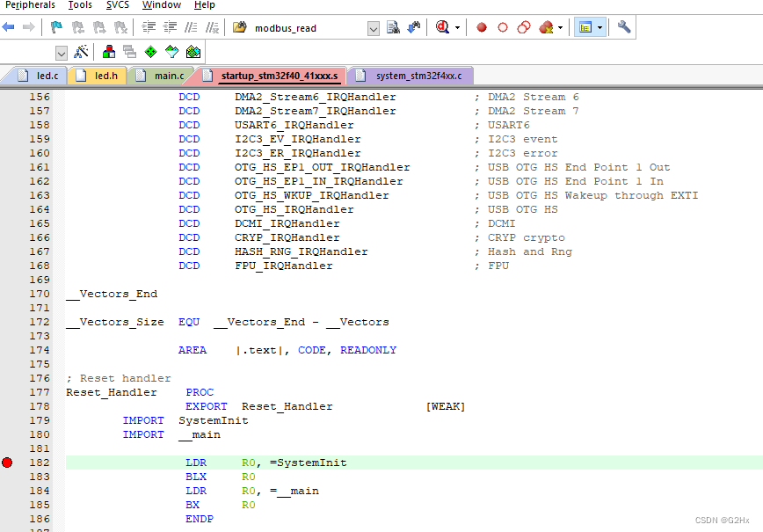This screenshot has height=532, width=763.
Task: Open Options for Target (magic wand icon)
Action: (82, 51)
